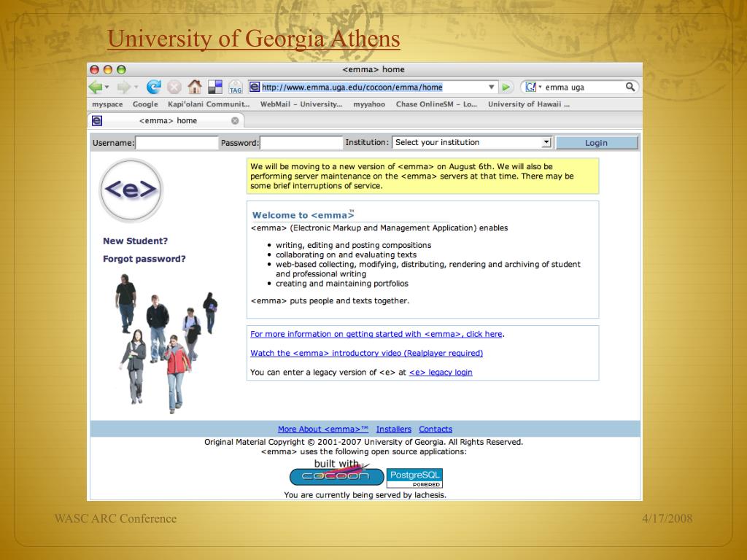The width and height of the screenshot is (747, 560).
Task: Open the myyahoo bookmark
Action: [x=369, y=104]
